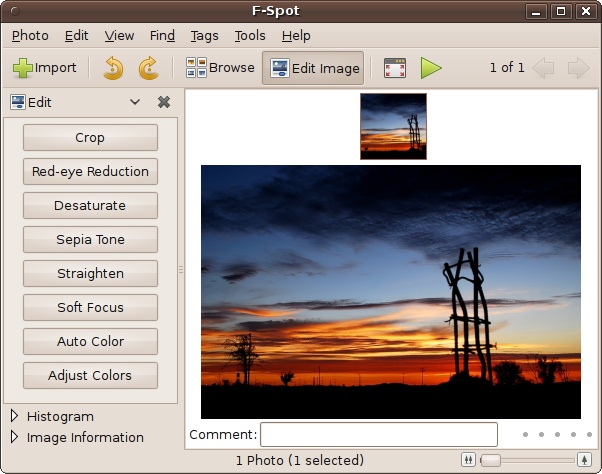The image size is (602, 474).
Task: Switch to Browse view
Action: tap(220, 68)
